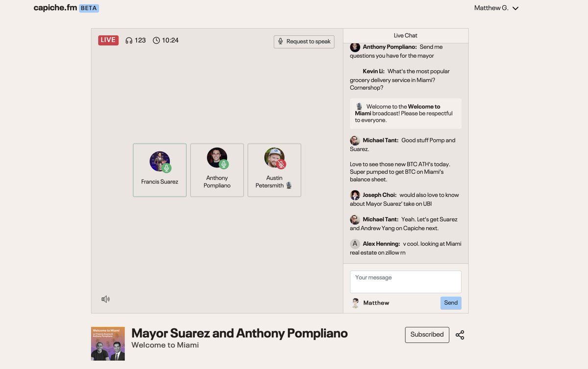This screenshot has width=588, height=369.
Task: Toggle the Subscribed button
Action: 427,335
